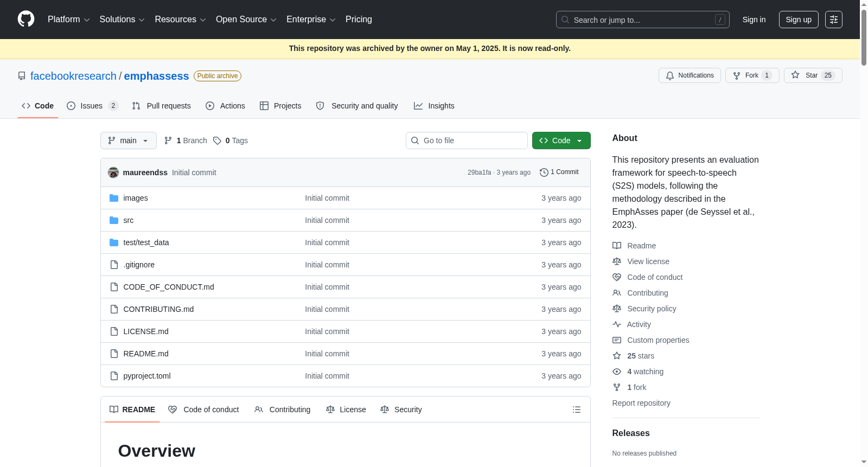Open the images folder

136,198
